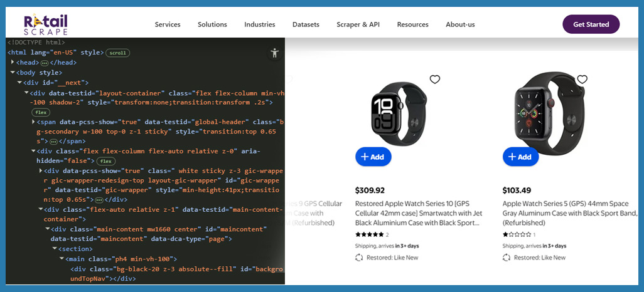The image size is (644, 292).
Task: Collapse the section element node
Action: click(55, 249)
